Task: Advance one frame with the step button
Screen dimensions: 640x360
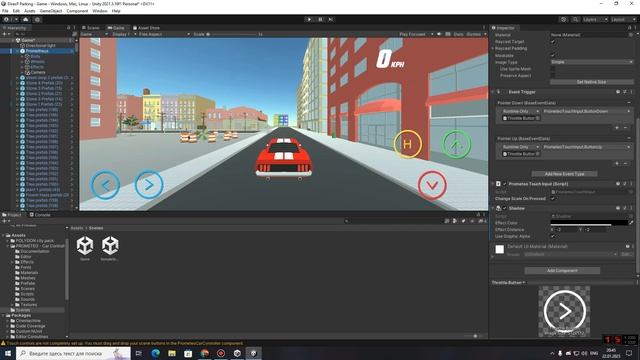Action: point(331,19)
